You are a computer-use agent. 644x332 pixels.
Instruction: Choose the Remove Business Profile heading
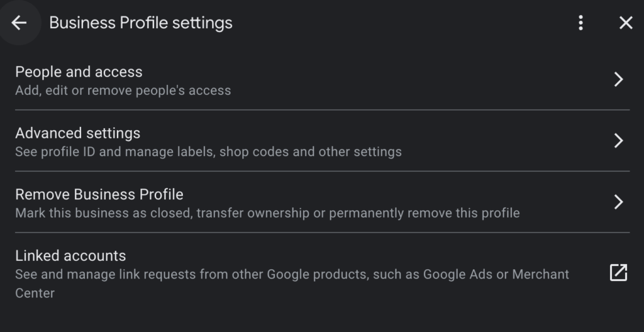99,194
